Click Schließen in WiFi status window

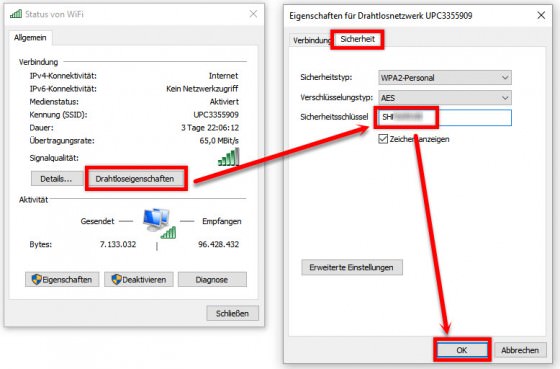pos(232,313)
